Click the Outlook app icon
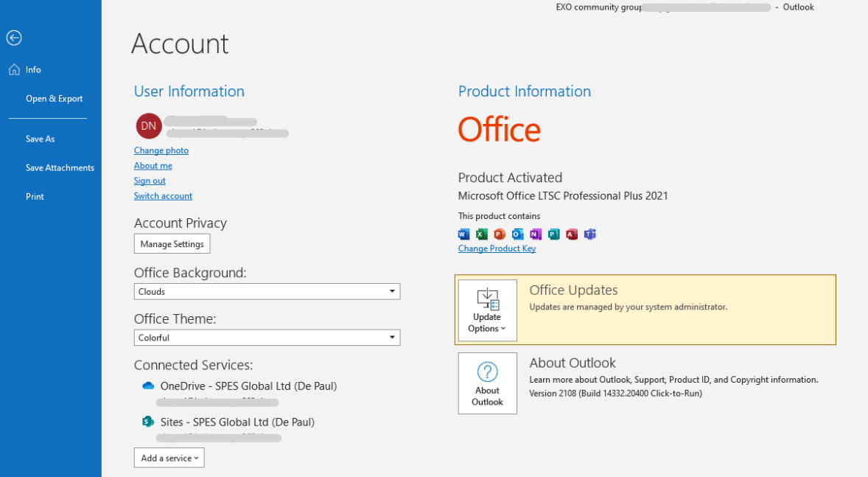Image resolution: width=868 pixels, height=477 pixels. pyautogui.click(x=517, y=234)
